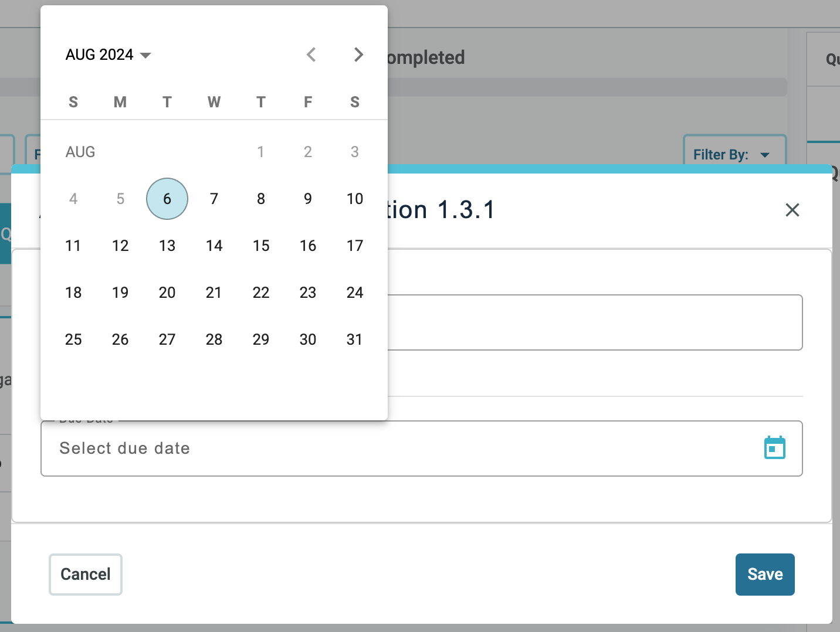Cancel the dialog changes
Screen dimensions: 840x632
pyautogui.click(x=85, y=575)
